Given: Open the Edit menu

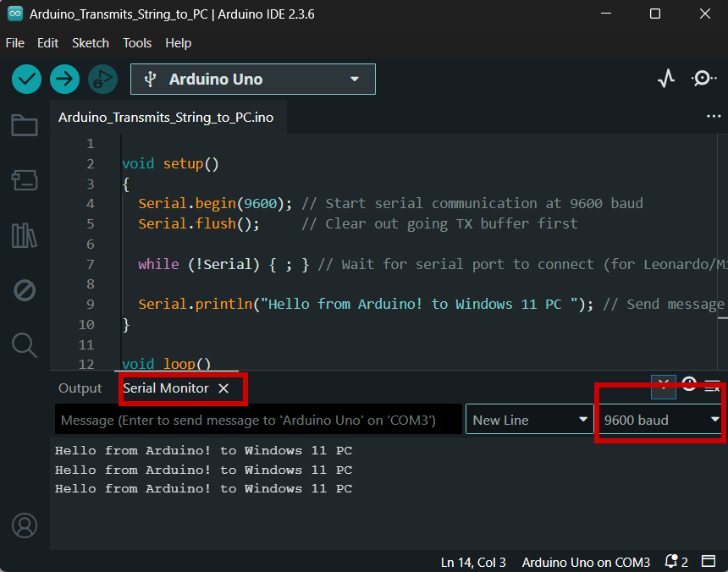Looking at the screenshot, I should tap(47, 43).
